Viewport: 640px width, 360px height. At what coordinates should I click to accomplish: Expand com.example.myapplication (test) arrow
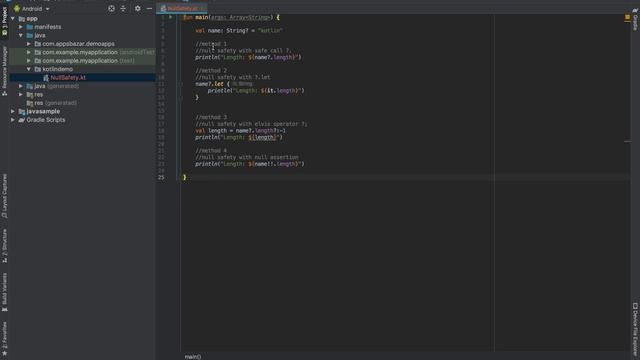click(x=29, y=61)
